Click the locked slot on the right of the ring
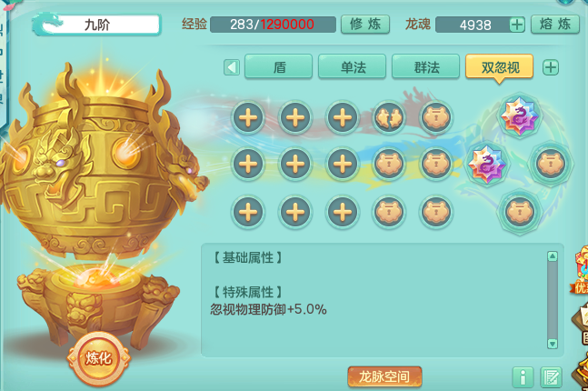 pos(551,165)
